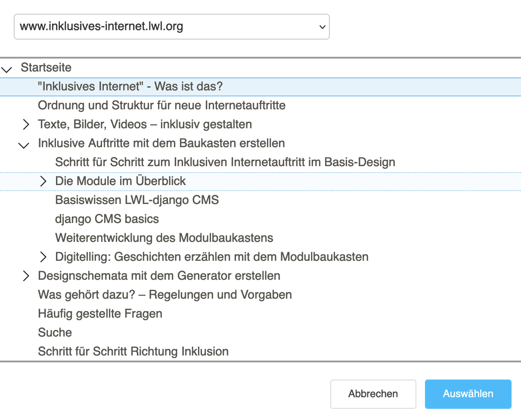
Task: Select Digitelling: Geschichten erzählen mit dem Modulbaukasten
Action: tap(212, 257)
